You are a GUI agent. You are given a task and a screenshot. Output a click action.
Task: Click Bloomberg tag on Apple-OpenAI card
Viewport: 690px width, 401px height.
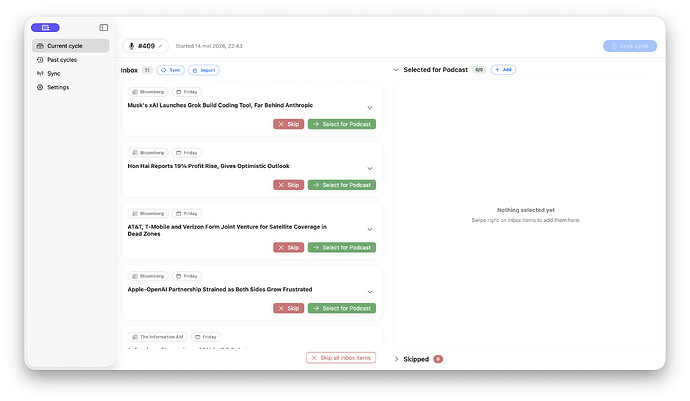point(148,276)
